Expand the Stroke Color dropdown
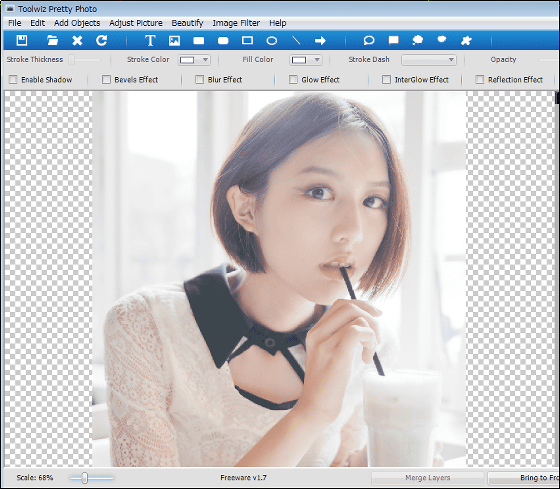 194,60
